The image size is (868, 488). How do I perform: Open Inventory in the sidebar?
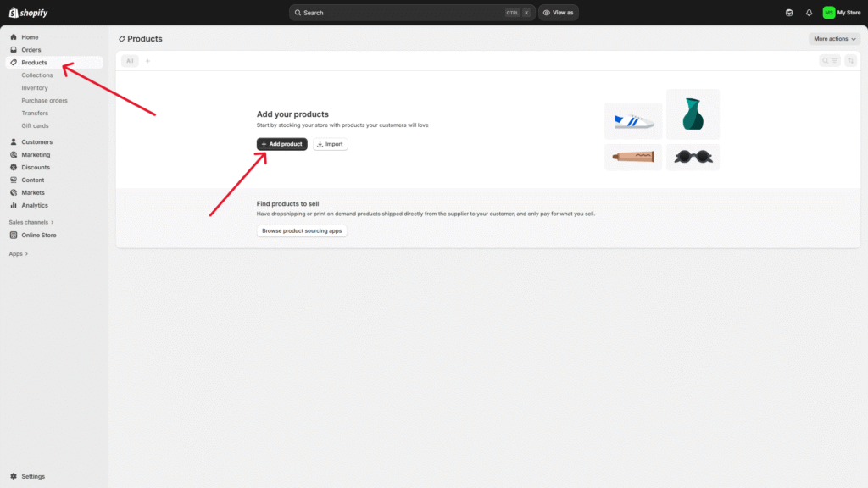[x=35, y=88]
